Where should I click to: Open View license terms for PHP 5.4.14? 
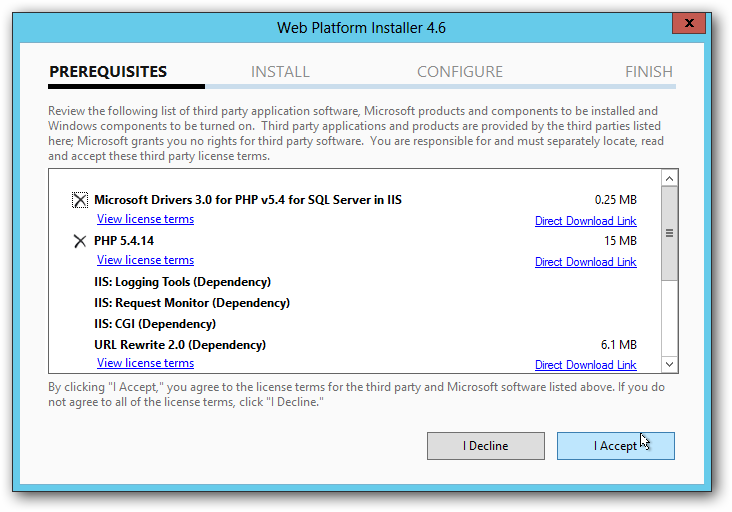(145, 260)
